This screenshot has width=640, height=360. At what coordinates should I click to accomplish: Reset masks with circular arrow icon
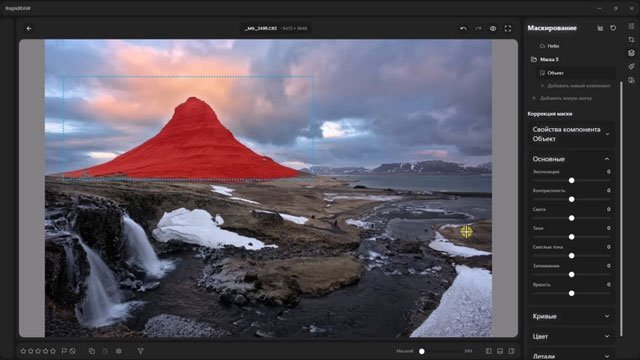coord(613,28)
